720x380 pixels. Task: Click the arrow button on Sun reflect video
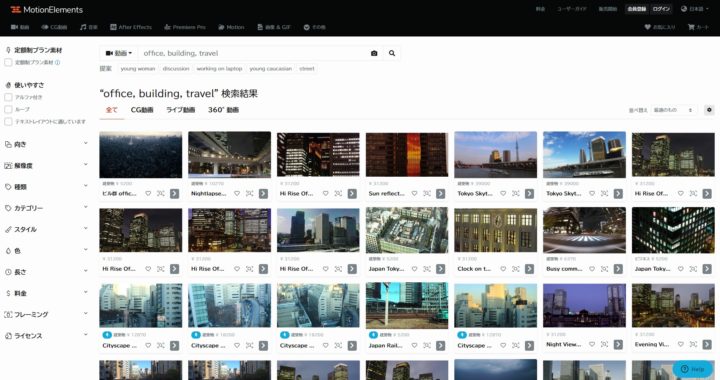coord(441,194)
